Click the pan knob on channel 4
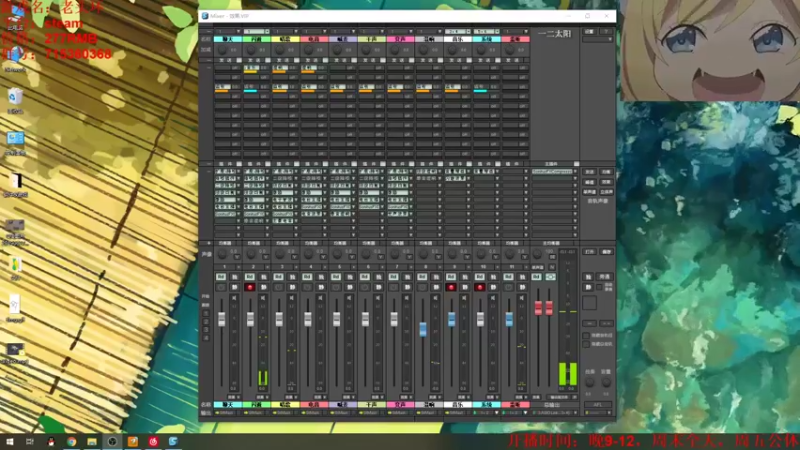This screenshot has height=450, width=800. [308, 254]
